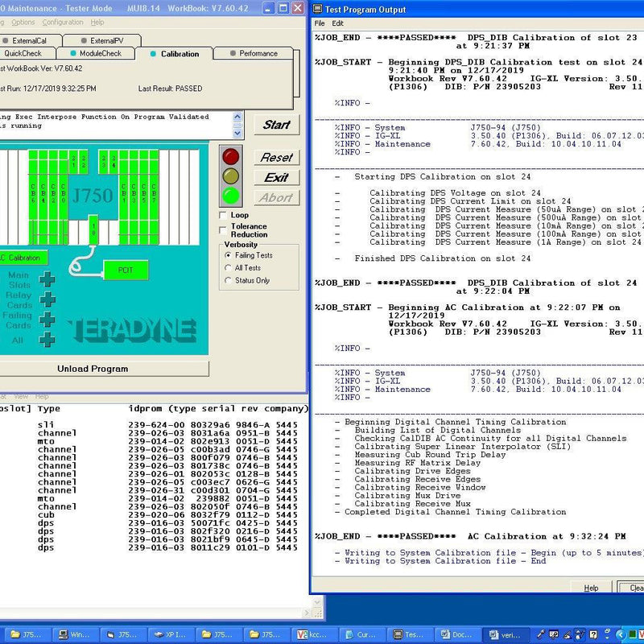Viewport: 644px width, 644px height.
Task: Select slot 24 in tester diagram
Action: pyautogui.click(x=114, y=160)
